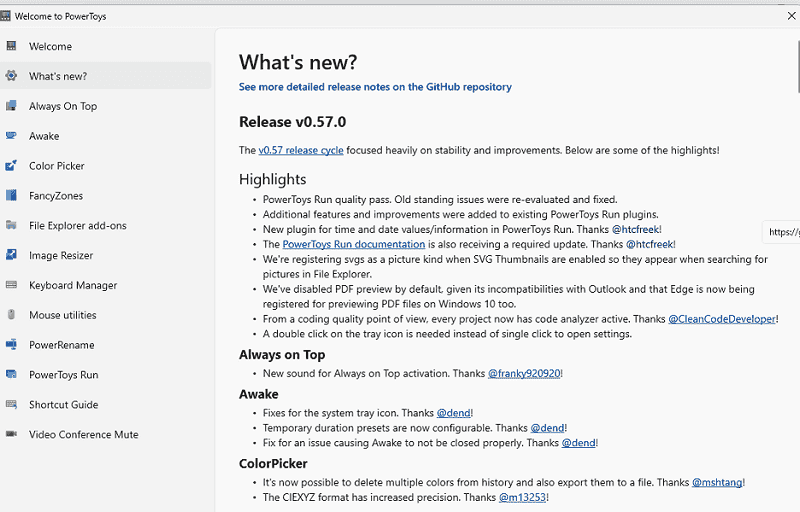800x512 pixels.
Task: Click the What's new gear icon
Action: 11,76
